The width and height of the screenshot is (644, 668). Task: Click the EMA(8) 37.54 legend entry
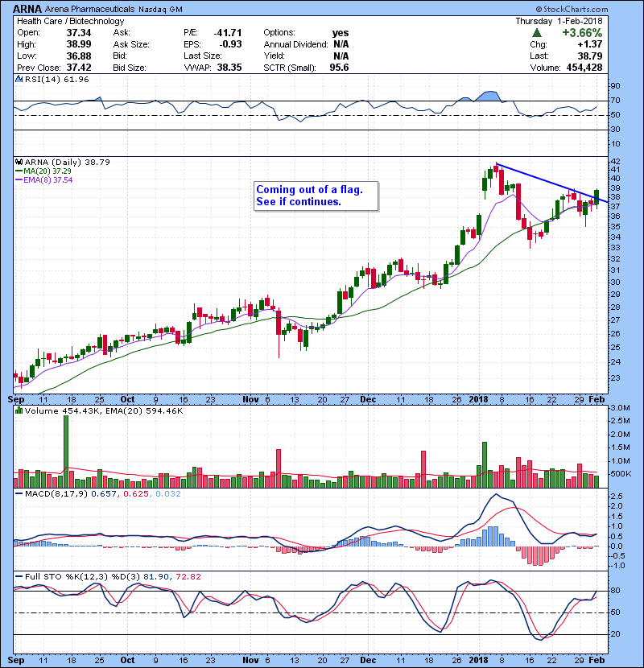[x=44, y=179]
